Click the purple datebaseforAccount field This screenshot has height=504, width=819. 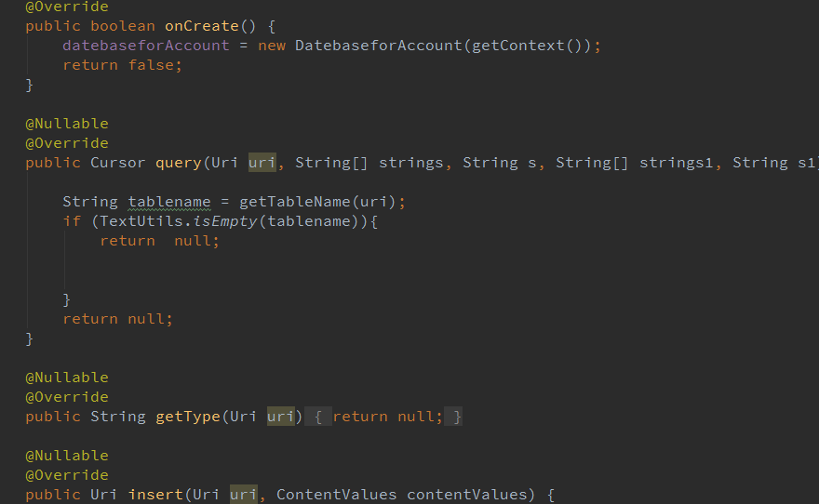[146, 46]
